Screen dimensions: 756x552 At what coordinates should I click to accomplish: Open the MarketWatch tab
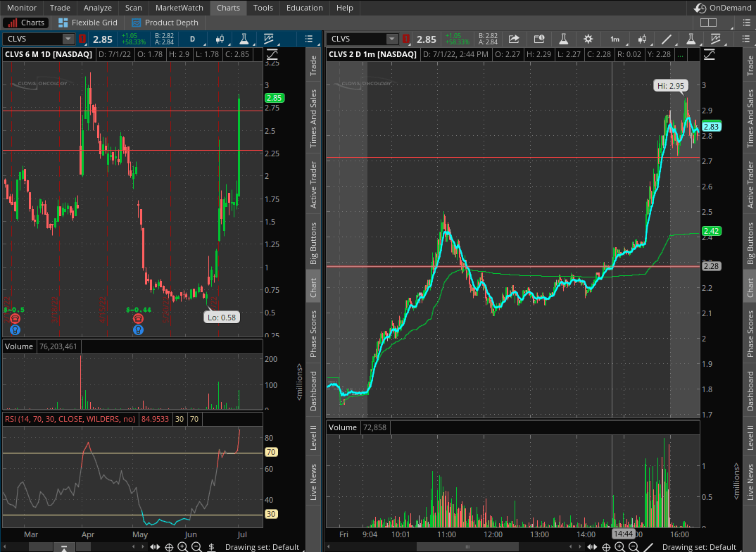point(179,8)
